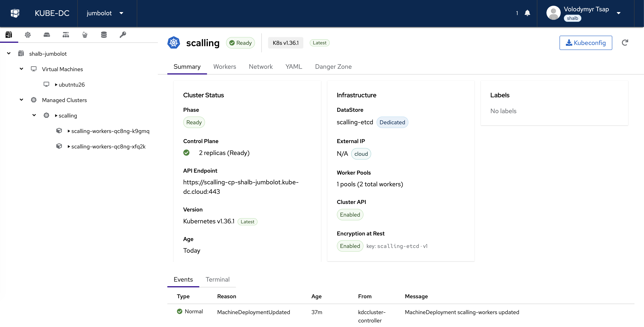Click the refresh icon beside Kubeconfig
The image size is (644, 327).
(x=625, y=43)
